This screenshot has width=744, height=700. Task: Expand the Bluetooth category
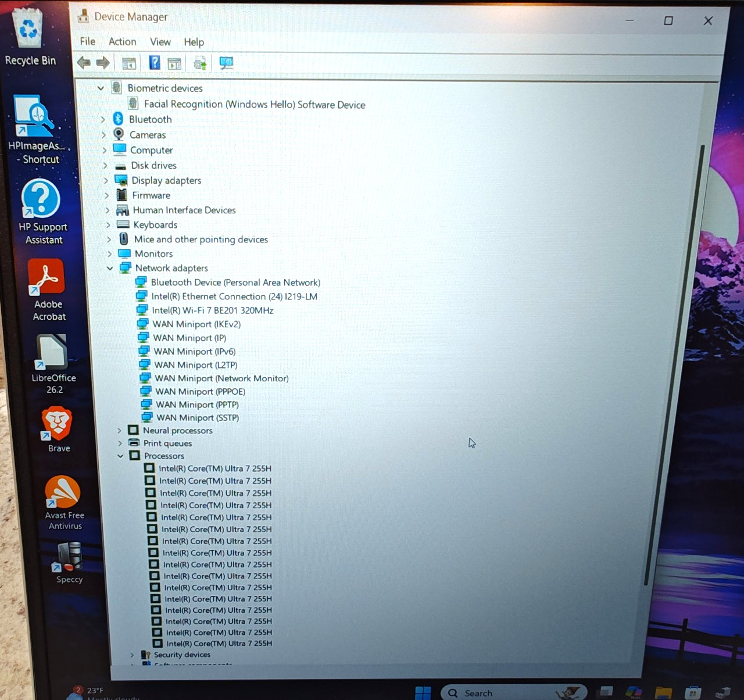pos(103,119)
